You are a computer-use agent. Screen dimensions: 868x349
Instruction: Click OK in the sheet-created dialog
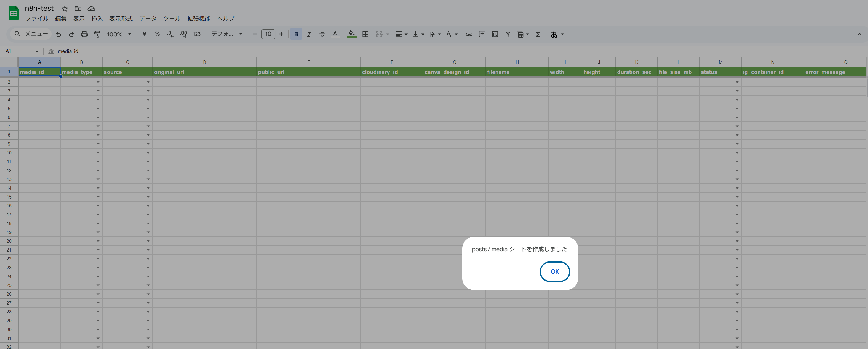click(554, 271)
